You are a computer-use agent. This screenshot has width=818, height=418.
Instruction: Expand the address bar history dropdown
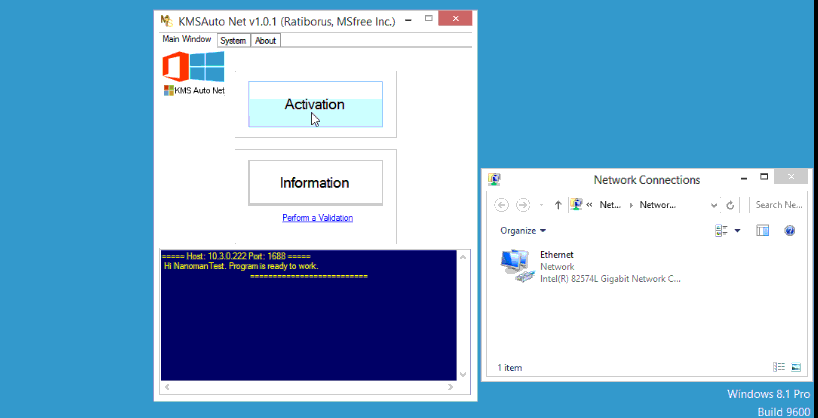[x=714, y=205]
